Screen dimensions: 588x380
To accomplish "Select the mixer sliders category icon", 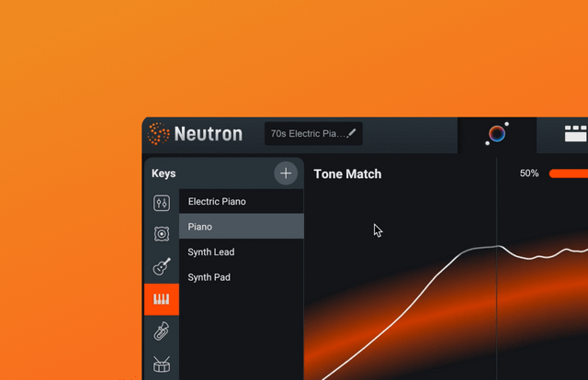I will [x=162, y=203].
